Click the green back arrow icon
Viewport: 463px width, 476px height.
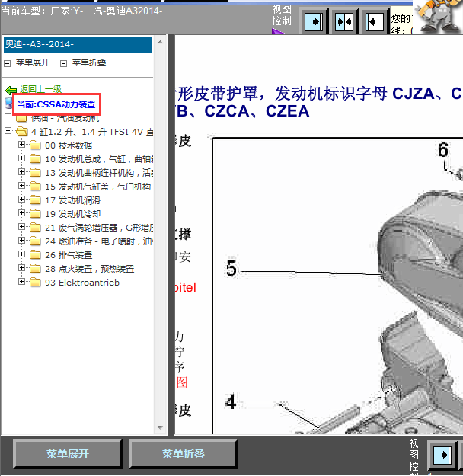(11, 90)
